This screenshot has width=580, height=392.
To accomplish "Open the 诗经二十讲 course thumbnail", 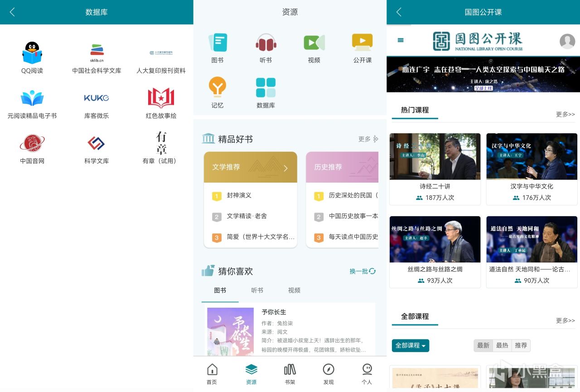I will [x=435, y=156].
